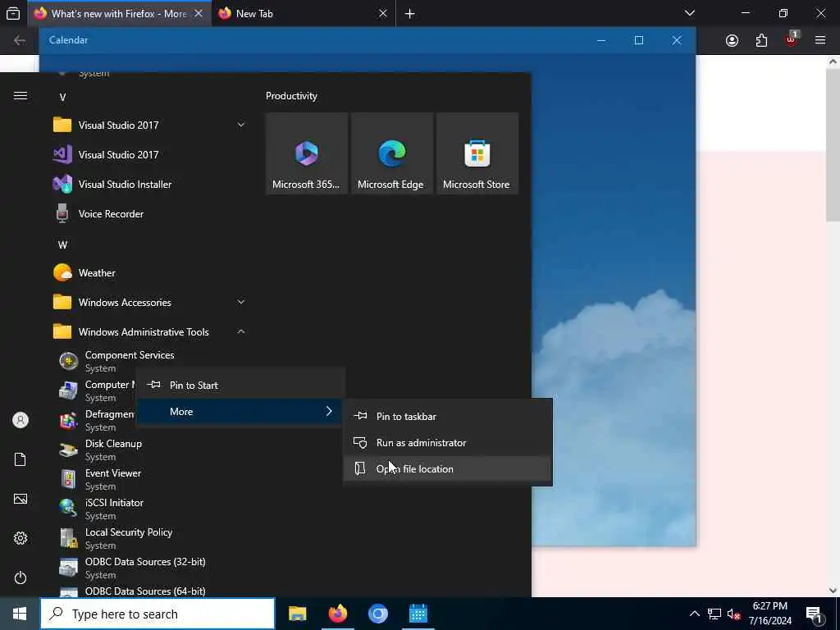This screenshot has width=840, height=630.
Task: Click the taskbar clock and date
Action: click(769, 614)
